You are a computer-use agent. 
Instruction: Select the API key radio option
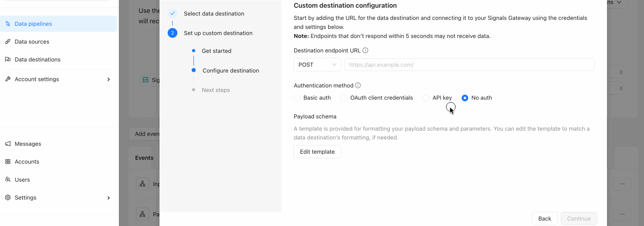coord(426,98)
